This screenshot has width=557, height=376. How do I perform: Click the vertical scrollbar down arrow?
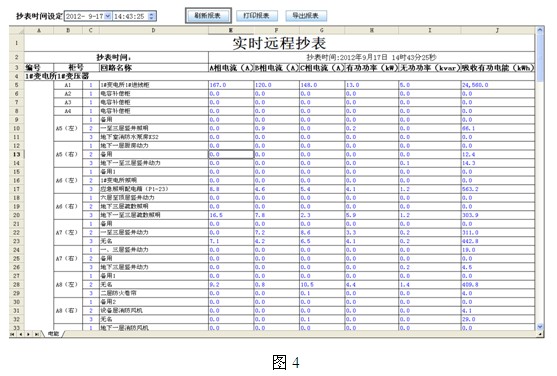pyautogui.click(x=540, y=327)
